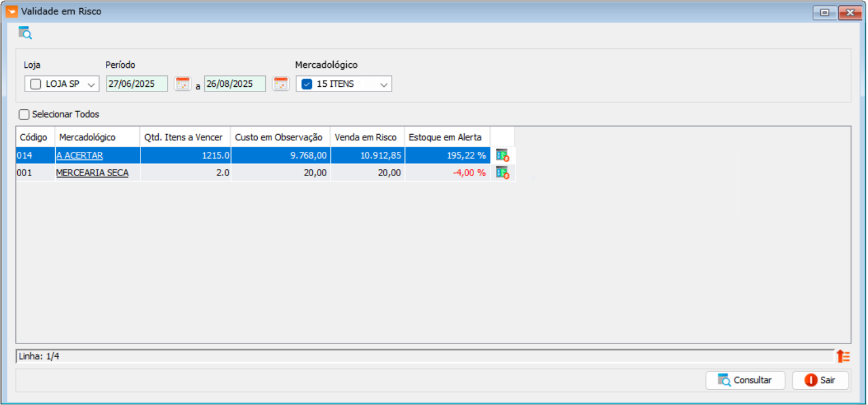Expand the Loja dropdown list
Viewport: 868px width, 405px height.
pos(91,85)
